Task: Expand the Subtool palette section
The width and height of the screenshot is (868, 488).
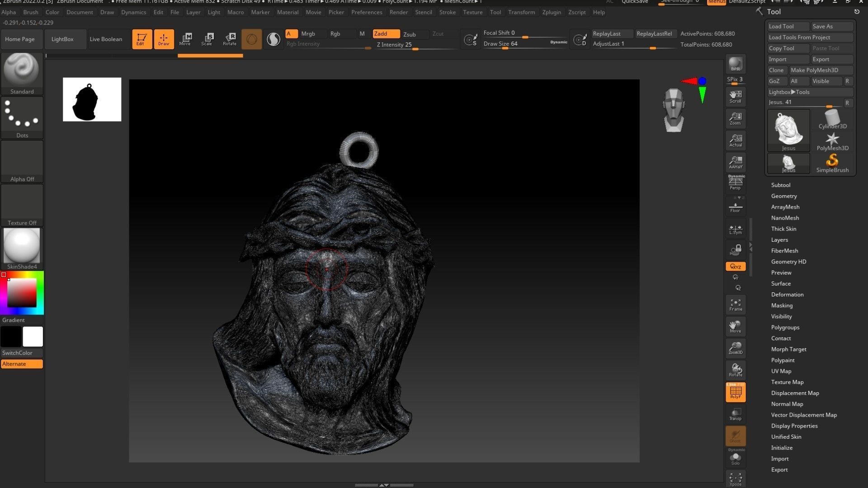Action: (x=781, y=185)
